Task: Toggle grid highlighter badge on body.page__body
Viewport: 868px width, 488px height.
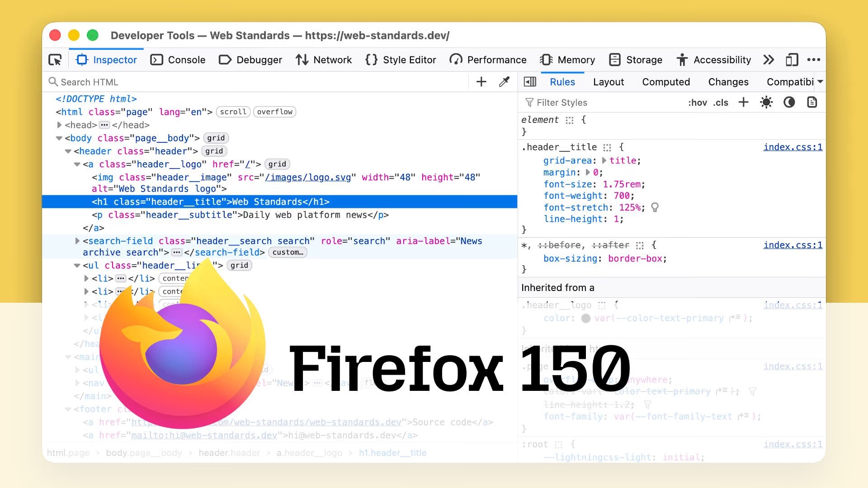Action: [x=216, y=138]
